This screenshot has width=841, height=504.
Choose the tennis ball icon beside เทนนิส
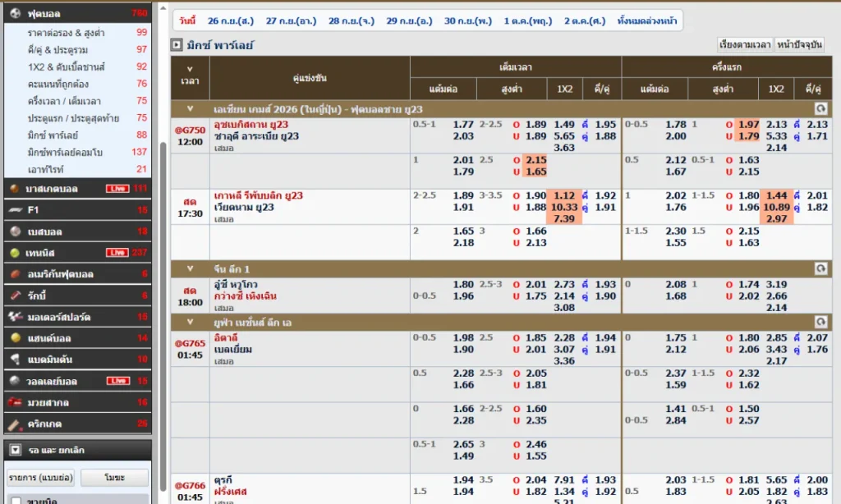point(15,253)
